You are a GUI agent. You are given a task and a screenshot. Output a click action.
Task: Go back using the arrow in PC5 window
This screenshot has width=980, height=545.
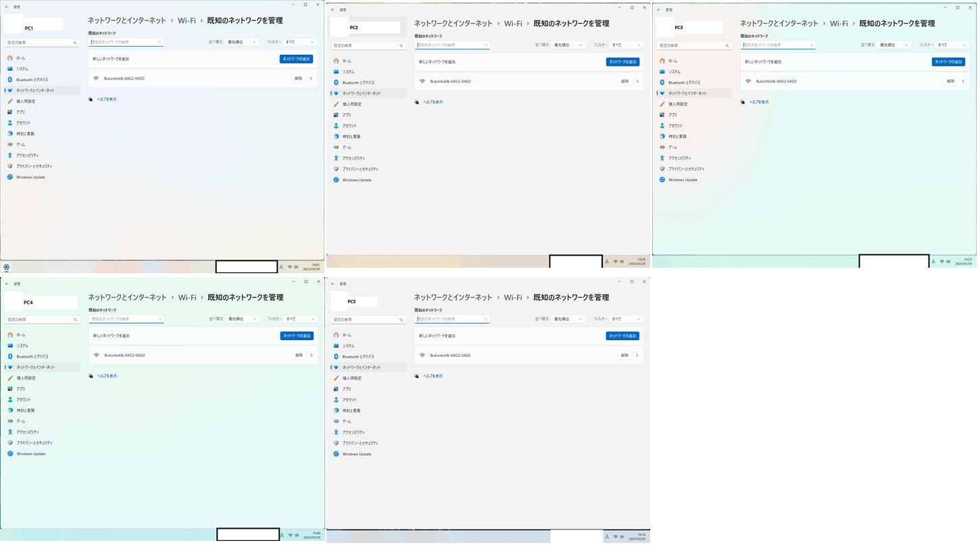pos(333,283)
